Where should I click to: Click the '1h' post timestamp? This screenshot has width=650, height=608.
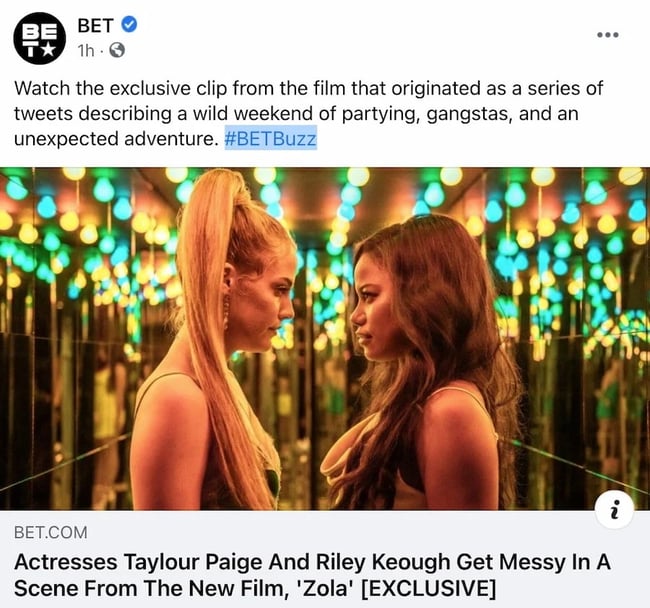(x=87, y=50)
